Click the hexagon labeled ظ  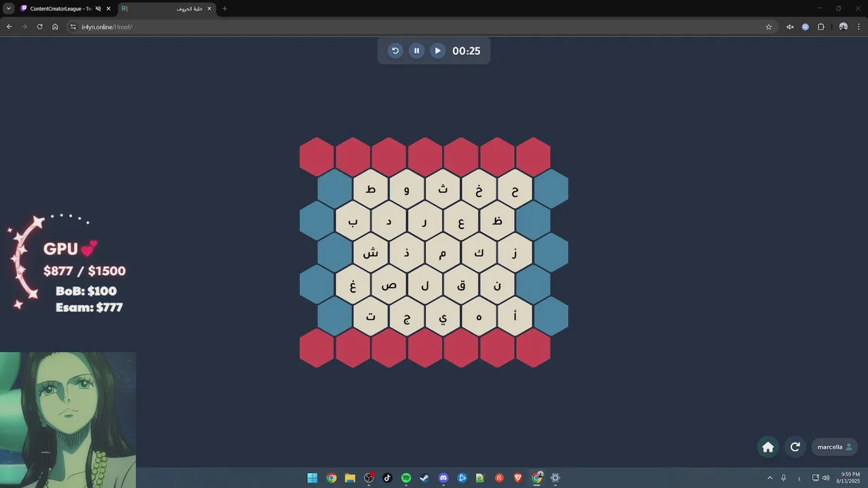pos(496,221)
